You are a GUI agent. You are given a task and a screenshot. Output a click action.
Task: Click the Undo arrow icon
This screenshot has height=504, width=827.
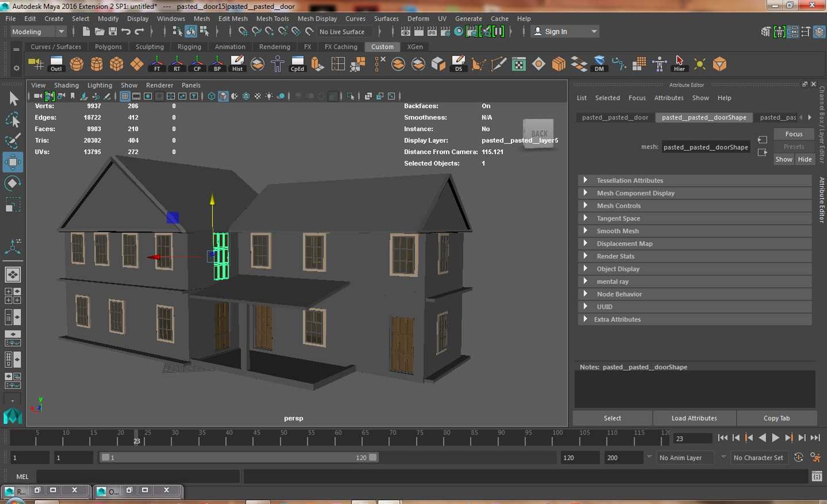[x=126, y=31]
